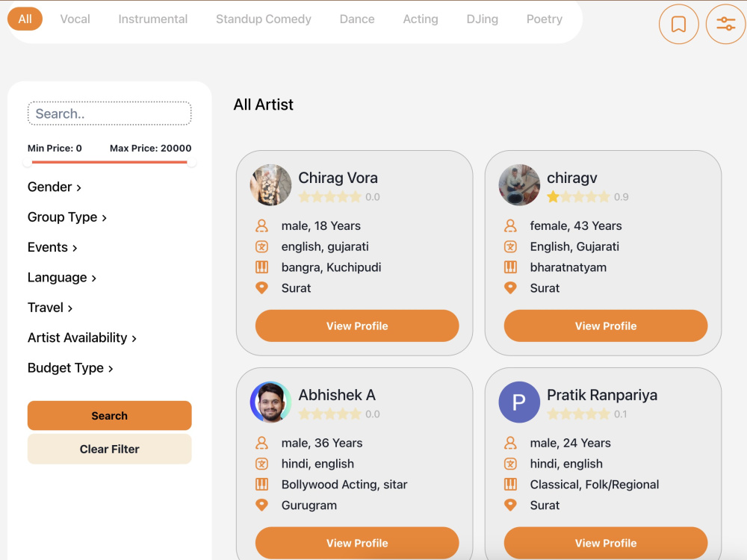This screenshot has width=747, height=560.
Task: Open Abhishek A's profile photo
Action: point(270,402)
